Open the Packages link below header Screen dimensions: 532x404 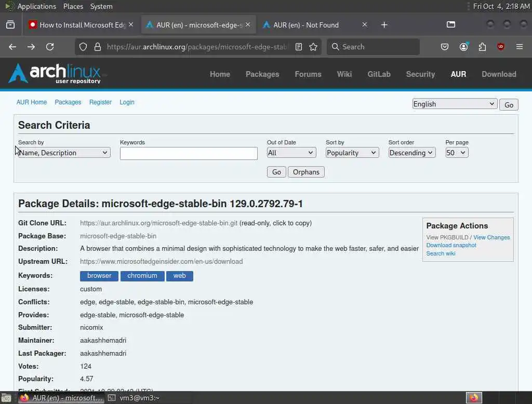point(68,102)
